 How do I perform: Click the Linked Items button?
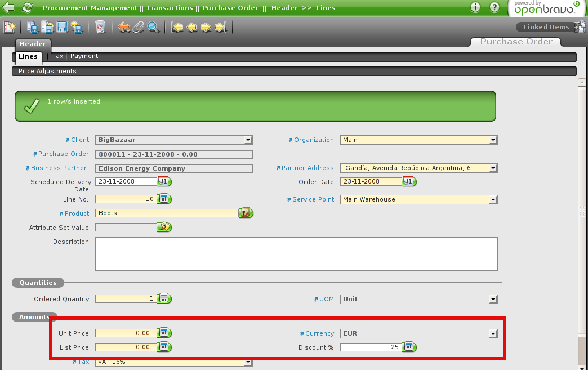click(546, 27)
